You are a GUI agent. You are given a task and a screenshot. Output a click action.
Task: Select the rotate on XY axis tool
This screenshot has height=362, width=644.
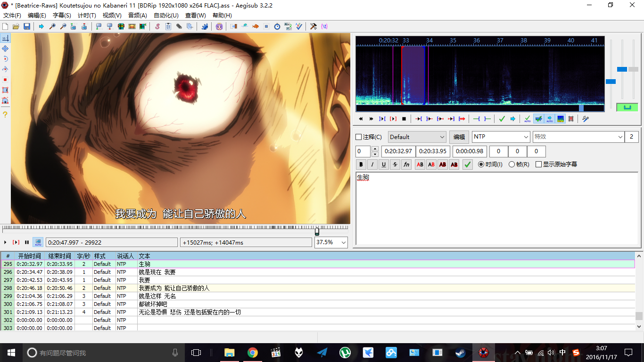tap(5, 69)
